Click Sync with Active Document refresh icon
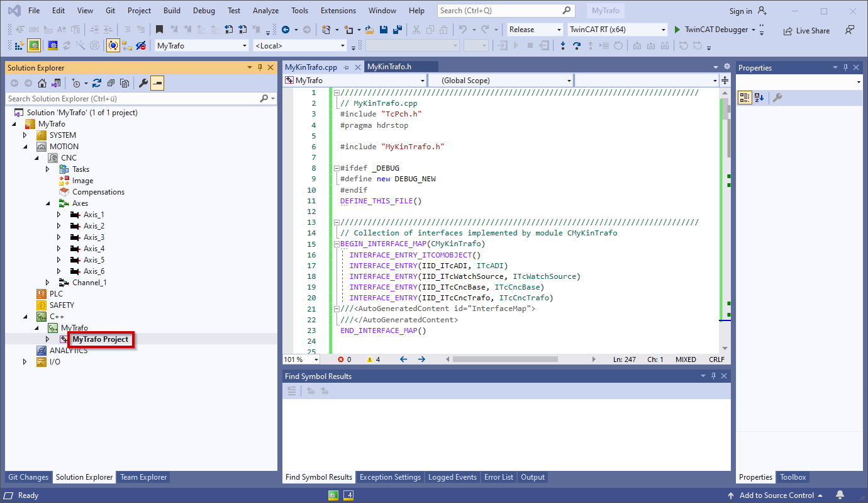Image resolution: width=868 pixels, height=503 pixels. tap(96, 82)
